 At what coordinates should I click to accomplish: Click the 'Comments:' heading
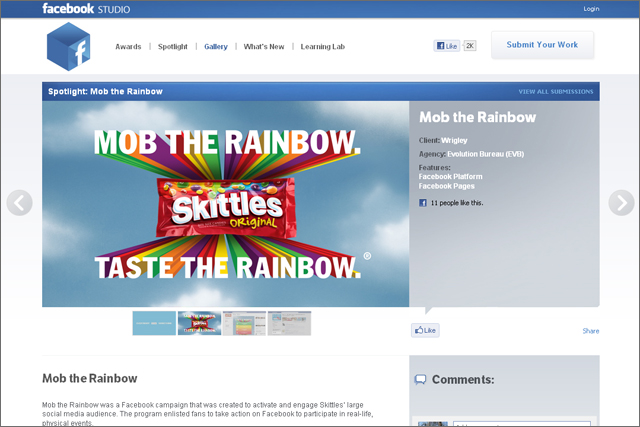463,380
